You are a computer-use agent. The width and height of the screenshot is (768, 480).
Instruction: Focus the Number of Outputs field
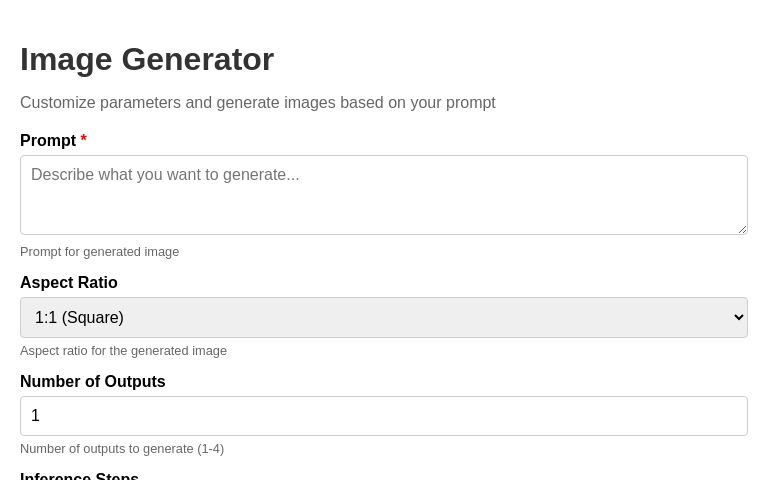(384, 416)
